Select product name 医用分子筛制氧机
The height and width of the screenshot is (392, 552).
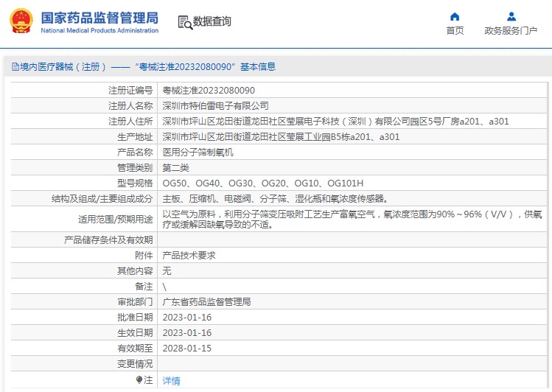(198, 153)
